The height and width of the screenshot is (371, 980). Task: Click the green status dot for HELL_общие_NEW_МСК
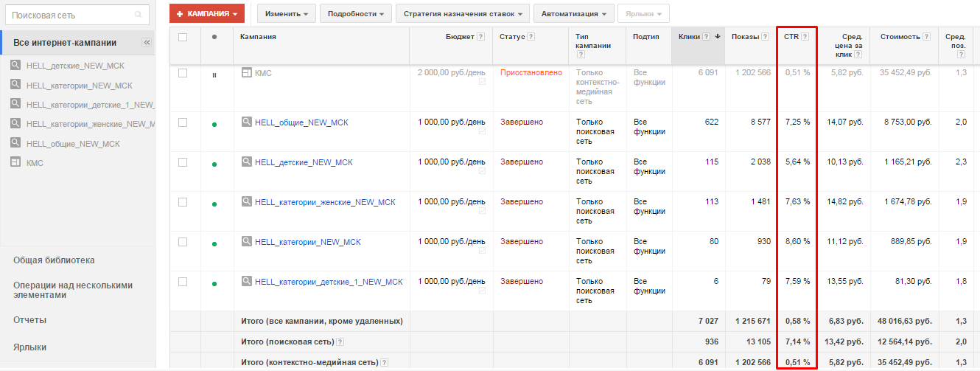tap(214, 124)
